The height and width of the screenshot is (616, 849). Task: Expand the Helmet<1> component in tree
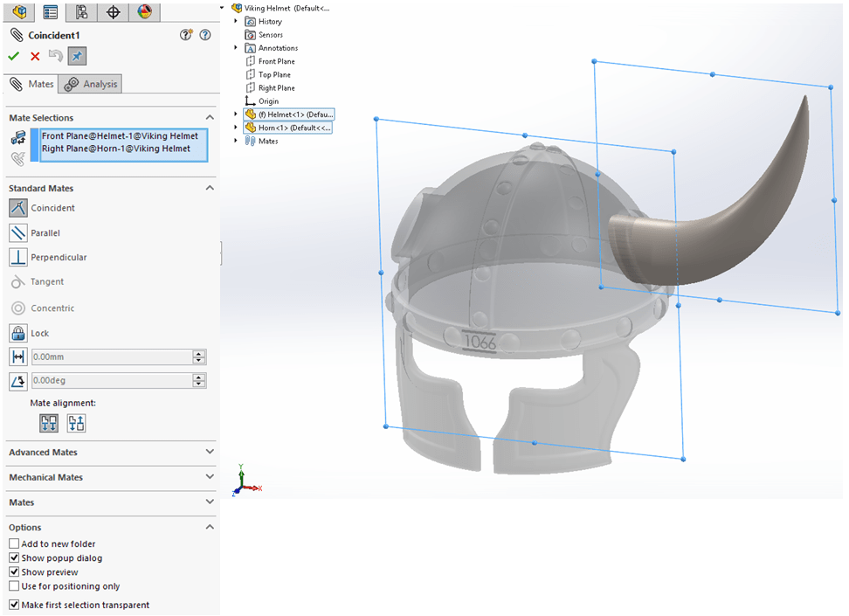pyautogui.click(x=236, y=114)
